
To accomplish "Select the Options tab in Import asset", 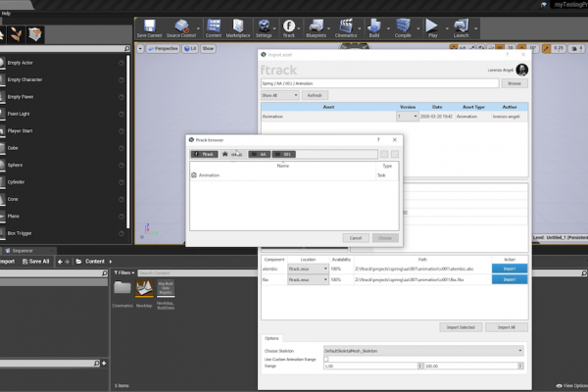I will 271,338.
